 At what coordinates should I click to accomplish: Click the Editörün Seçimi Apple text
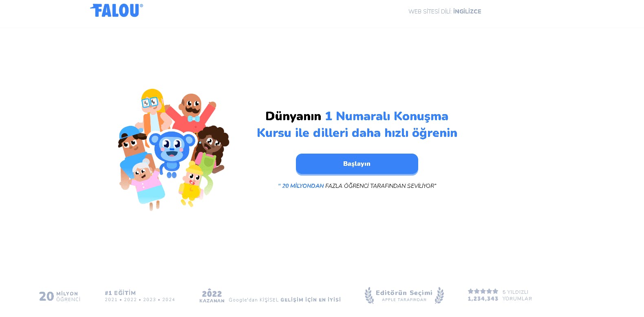[x=404, y=295]
